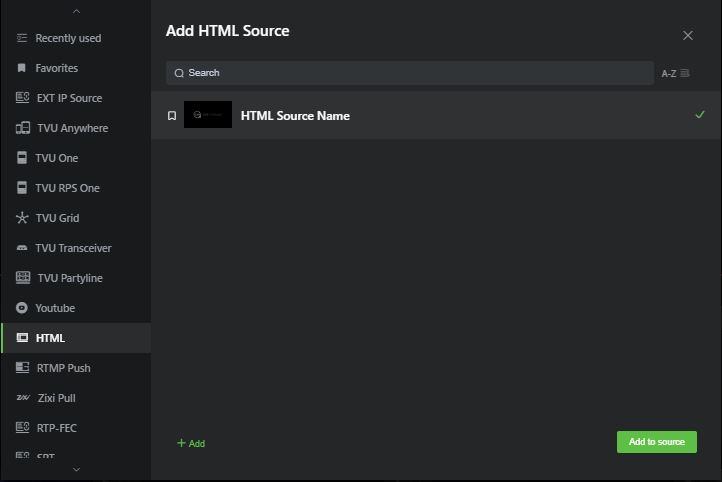Screen dimensions: 722x482
Task: Click the TVU Transceiver icon
Action: pyautogui.click(x=22, y=248)
